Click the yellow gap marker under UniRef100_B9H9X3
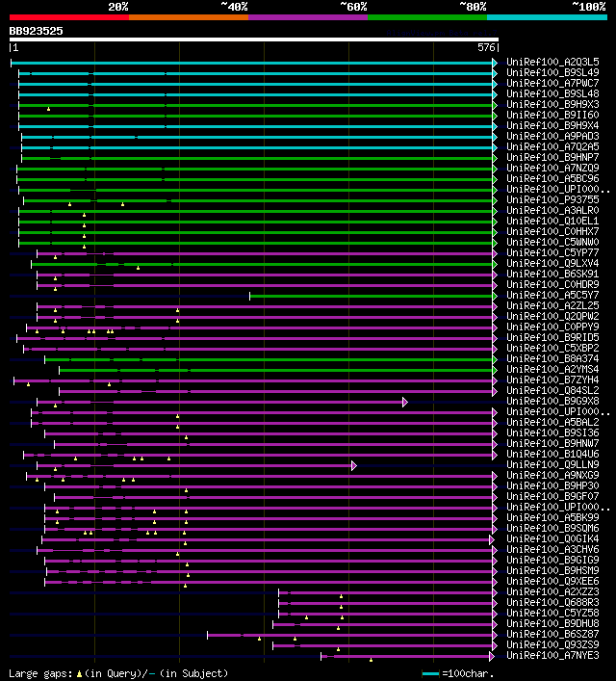Image resolution: width=616 pixels, height=681 pixels. (x=49, y=109)
